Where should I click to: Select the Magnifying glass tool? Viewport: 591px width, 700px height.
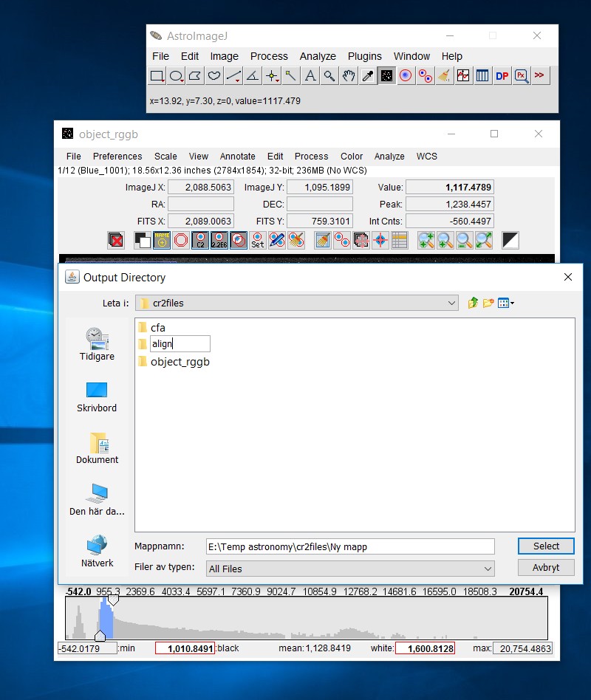click(x=329, y=76)
